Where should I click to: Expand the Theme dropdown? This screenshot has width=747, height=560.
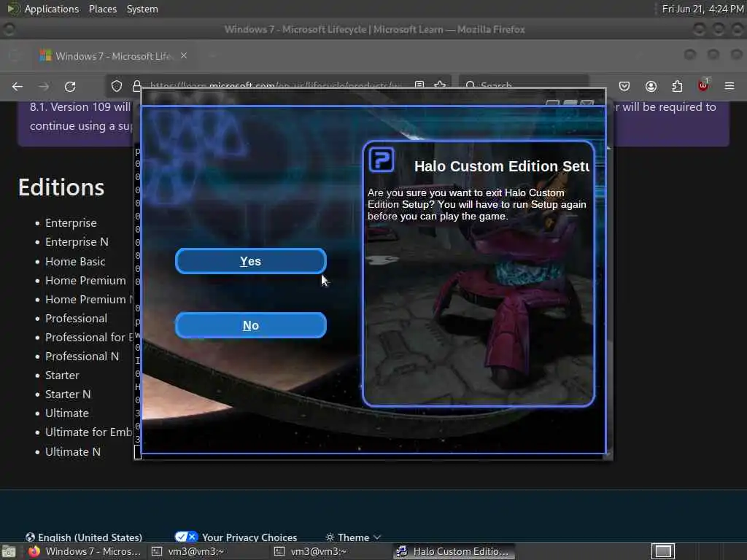353,537
